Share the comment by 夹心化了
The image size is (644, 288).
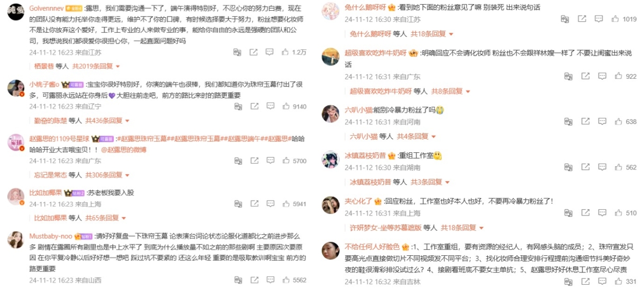pyautogui.click(x=582, y=213)
